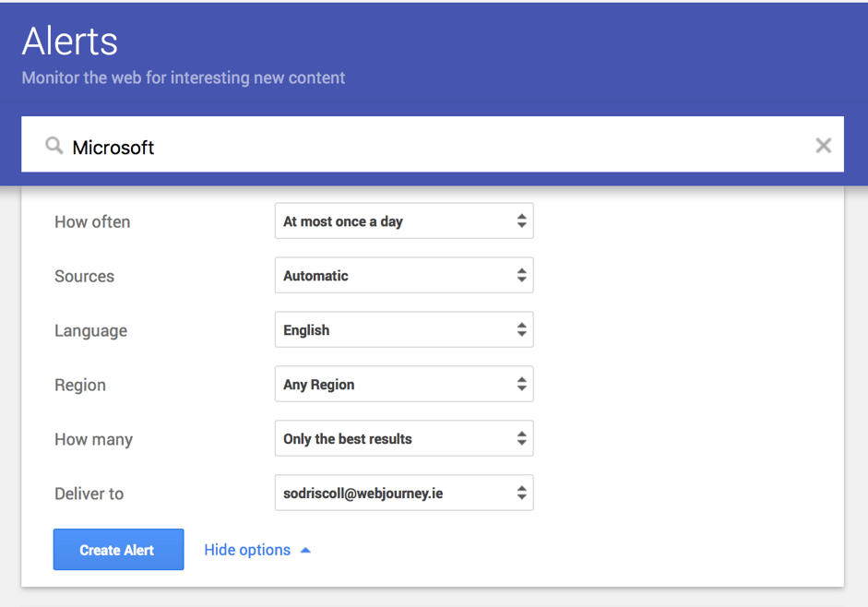868x607 pixels.
Task: Click the stepper arrows on Language selector
Action: tap(522, 329)
